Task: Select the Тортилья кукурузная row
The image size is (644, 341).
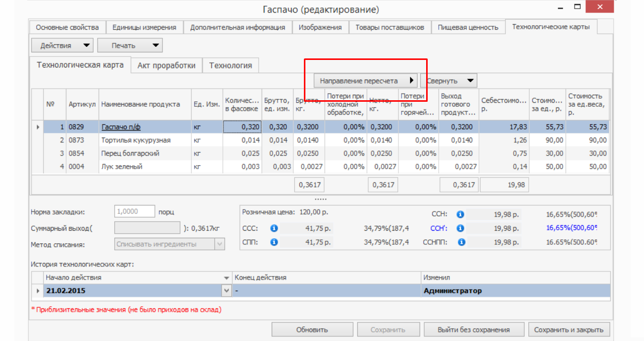Action: [x=321, y=140]
